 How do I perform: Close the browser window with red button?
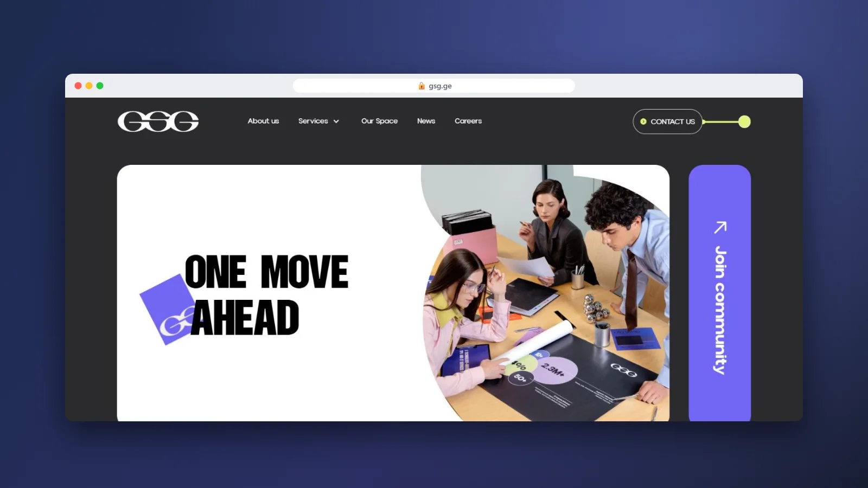coord(78,86)
